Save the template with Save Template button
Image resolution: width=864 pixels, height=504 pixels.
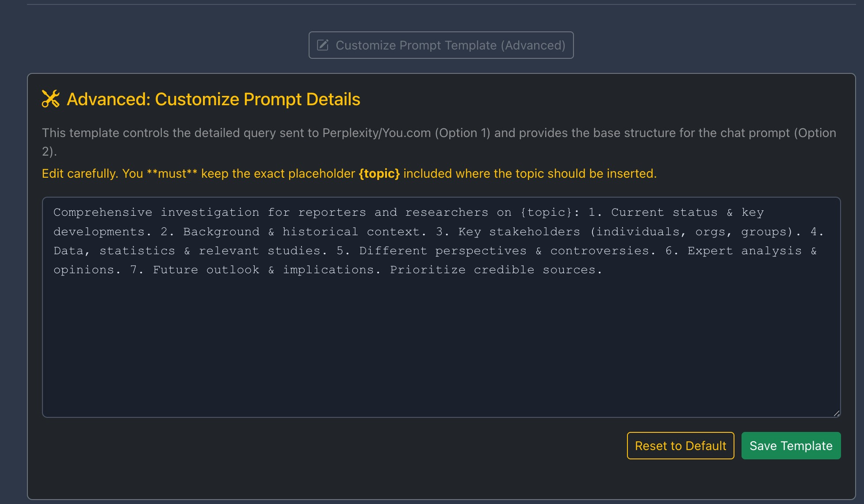(x=791, y=446)
